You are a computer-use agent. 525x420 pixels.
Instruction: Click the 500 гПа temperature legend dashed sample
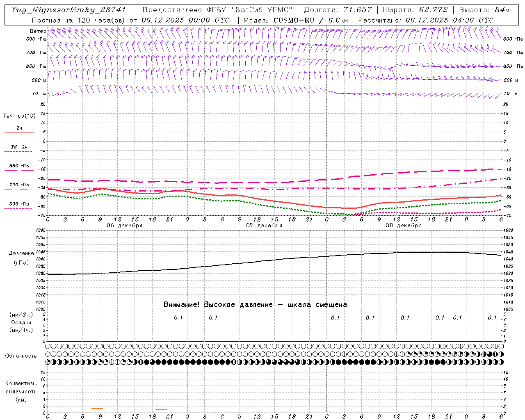pos(18,208)
